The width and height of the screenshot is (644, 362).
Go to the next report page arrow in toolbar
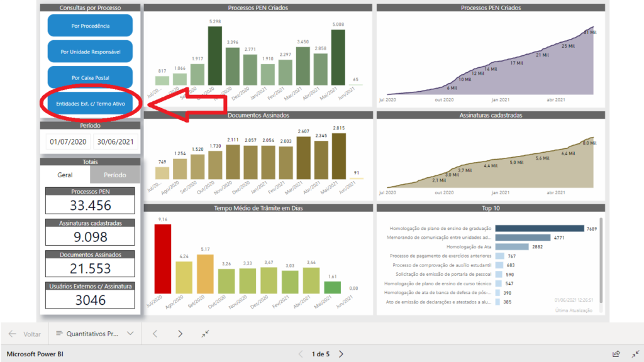[180, 334]
